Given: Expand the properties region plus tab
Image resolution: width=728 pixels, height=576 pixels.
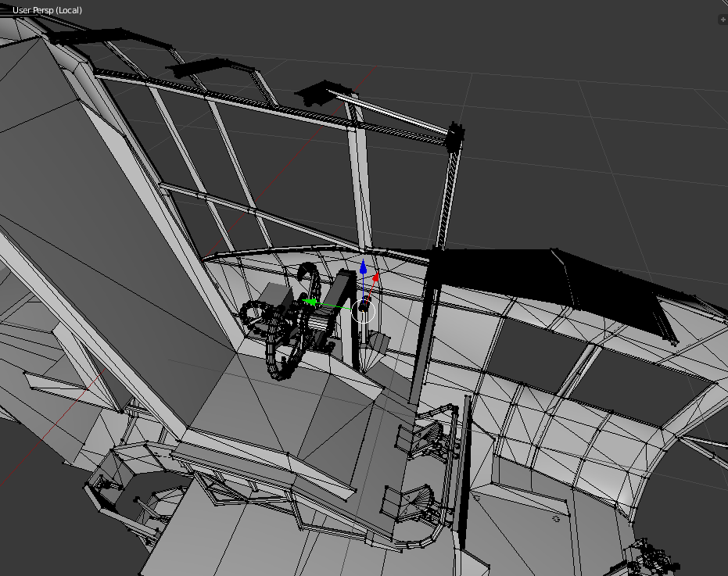Looking at the screenshot, I should click(x=723, y=19).
